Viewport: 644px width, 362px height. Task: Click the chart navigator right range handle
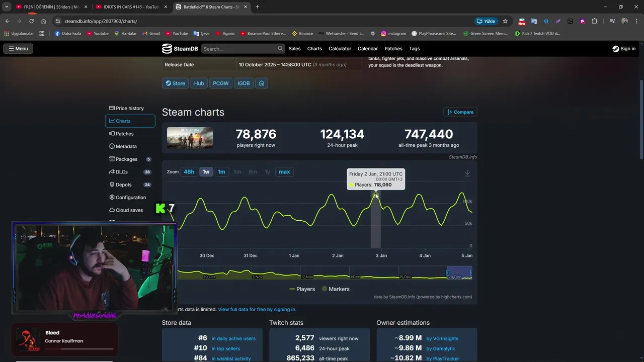pos(471,273)
